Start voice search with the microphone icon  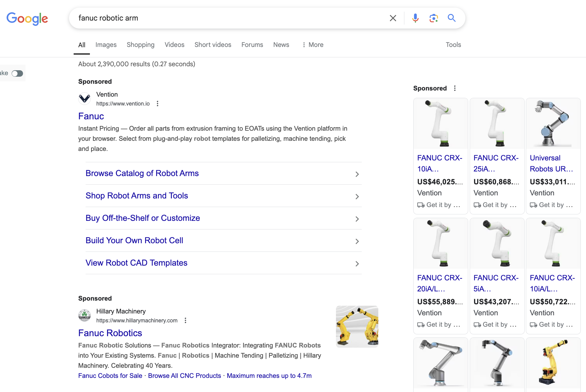click(x=415, y=18)
